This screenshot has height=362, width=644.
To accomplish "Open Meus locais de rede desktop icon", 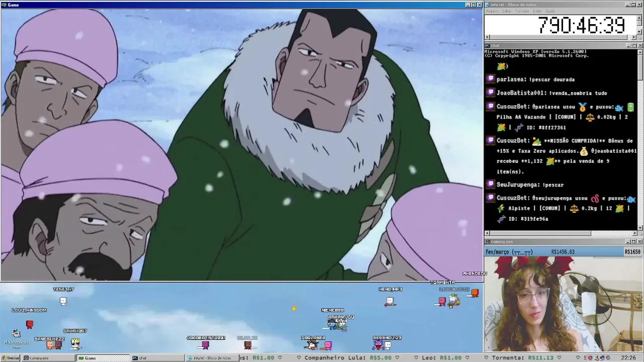I will click(16, 338).
